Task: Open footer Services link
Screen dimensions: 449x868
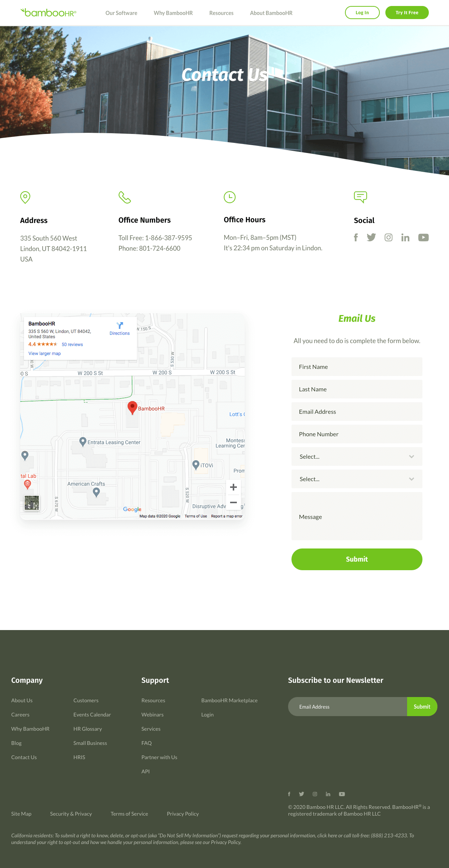Action: pos(151,729)
